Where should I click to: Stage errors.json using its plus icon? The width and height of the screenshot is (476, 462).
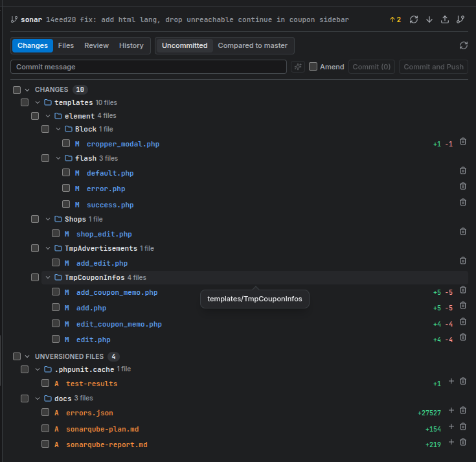(451, 410)
